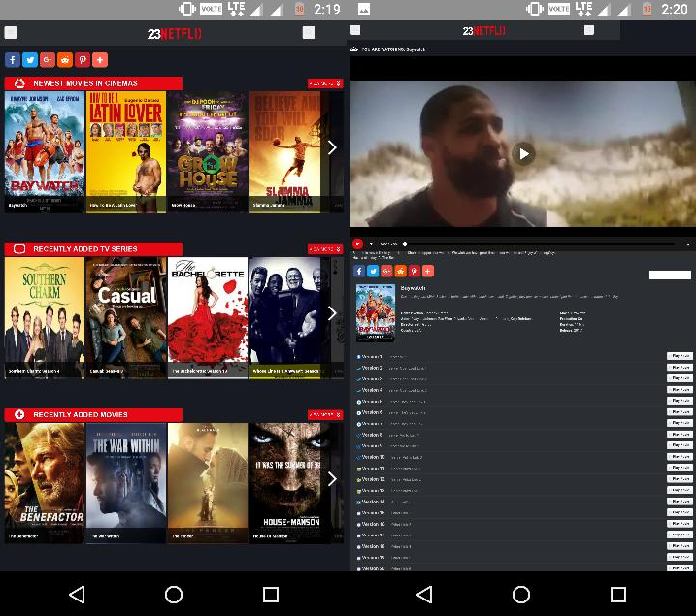Share Baywatch on Pinterest below the player
698x616 pixels.
(x=415, y=271)
